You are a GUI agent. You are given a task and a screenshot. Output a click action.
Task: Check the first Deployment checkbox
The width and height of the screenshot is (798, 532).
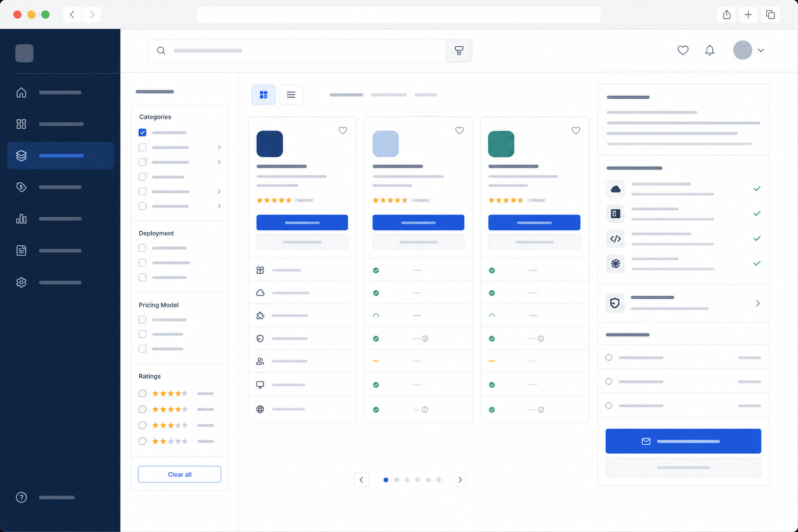[142, 248]
